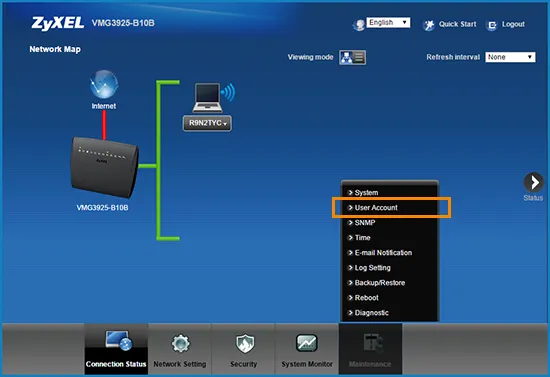This screenshot has height=377, width=550.
Task: Switch viewing mode to icon view
Action: click(x=346, y=57)
